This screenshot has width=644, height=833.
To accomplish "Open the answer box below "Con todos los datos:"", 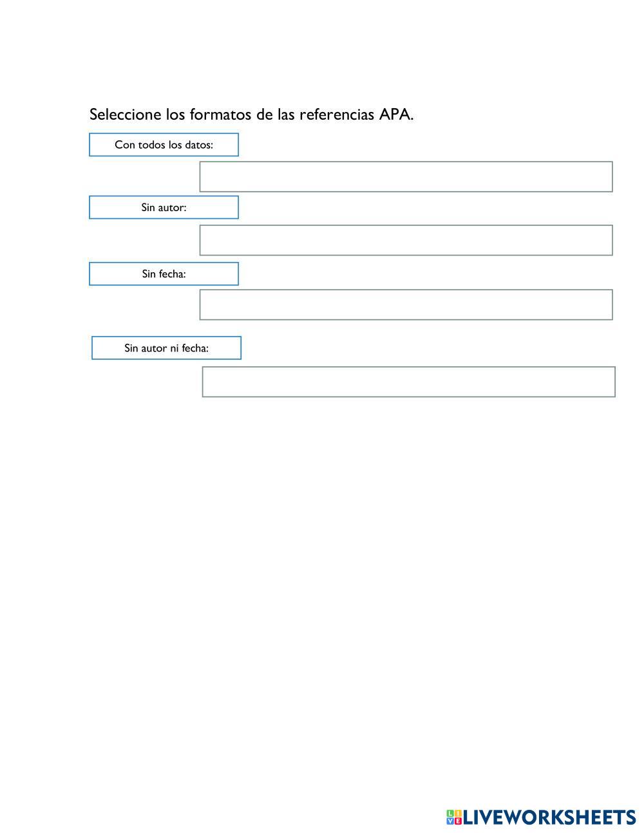I will tap(406, 176).
